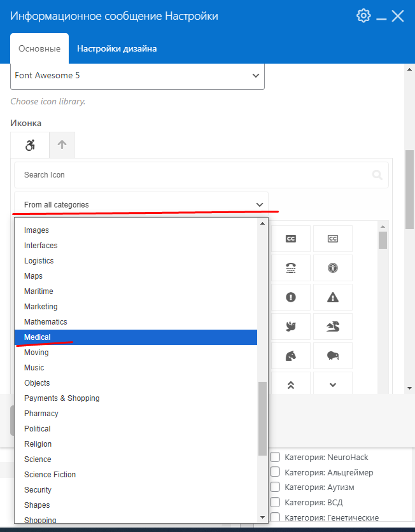This screenshot has width=415, height=532.
Task: Enable the Категория: Альцгеймер checkbox
Action: point(276,472)
